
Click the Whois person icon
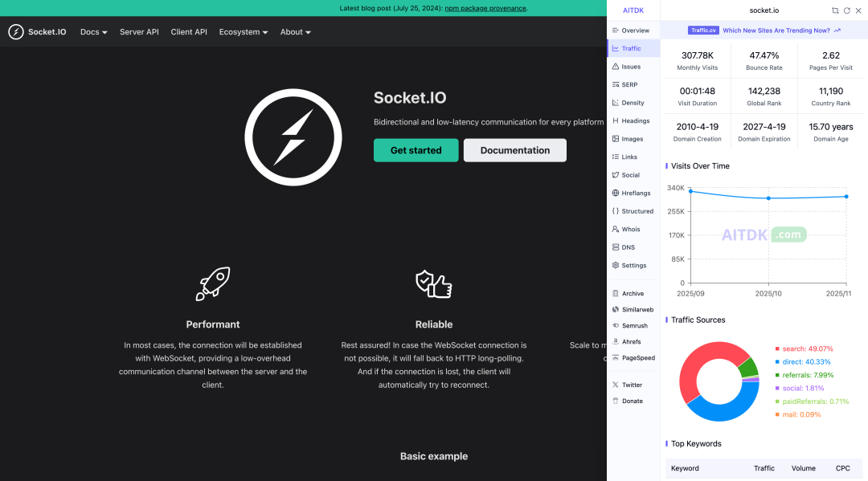616,229
